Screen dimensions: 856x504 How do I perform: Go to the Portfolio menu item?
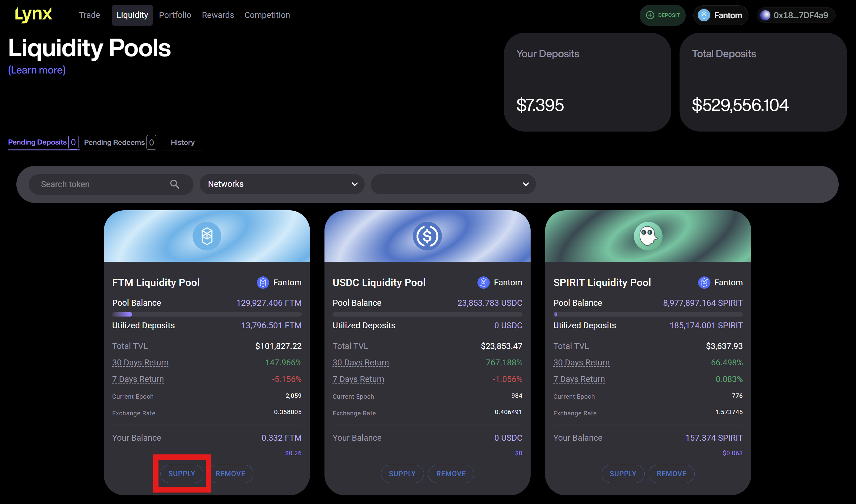pyautogui.click(x=175, y=15)
